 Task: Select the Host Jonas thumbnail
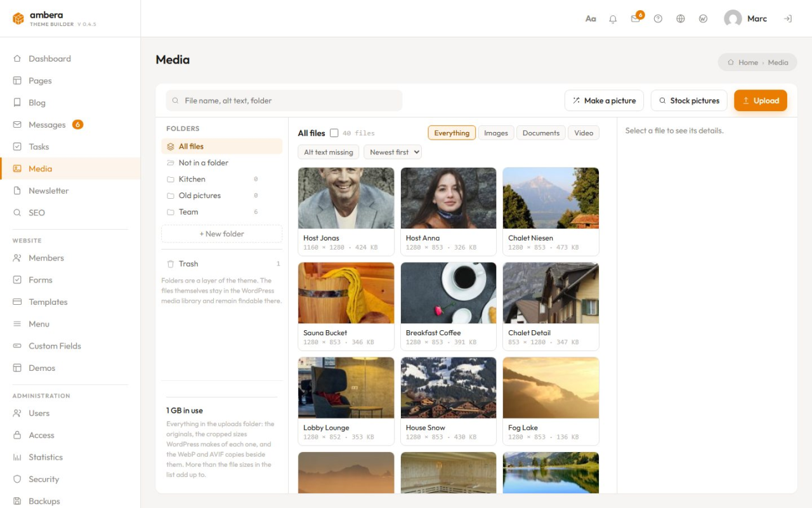point(346,198)
